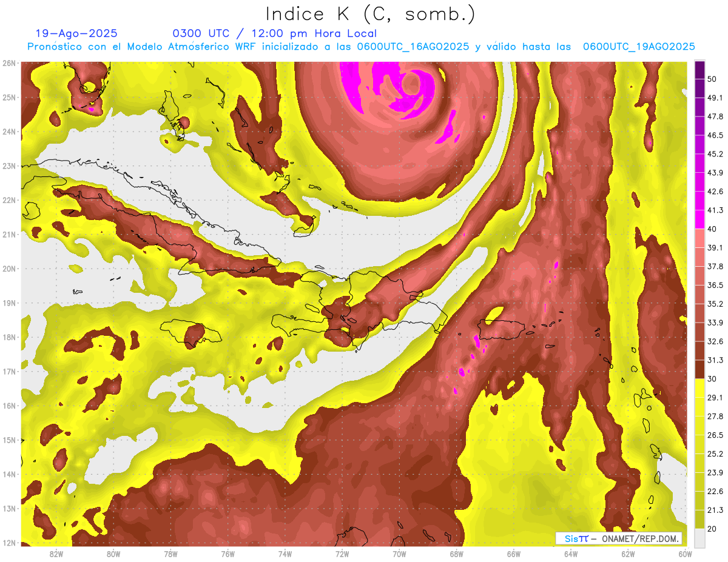Select the colorbar value label "25.2"

(715, 454)
